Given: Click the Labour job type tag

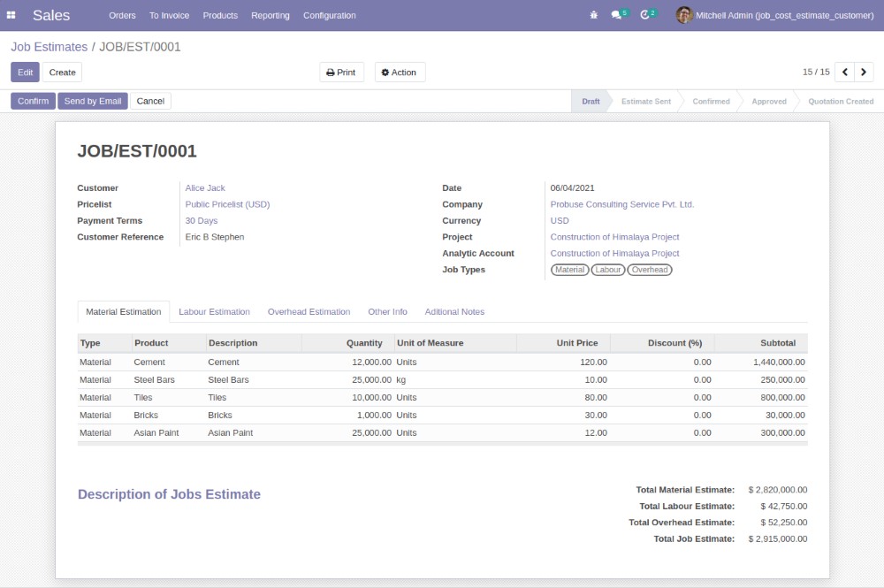Looking at the screenshot, I should click(x=607, y=270).
